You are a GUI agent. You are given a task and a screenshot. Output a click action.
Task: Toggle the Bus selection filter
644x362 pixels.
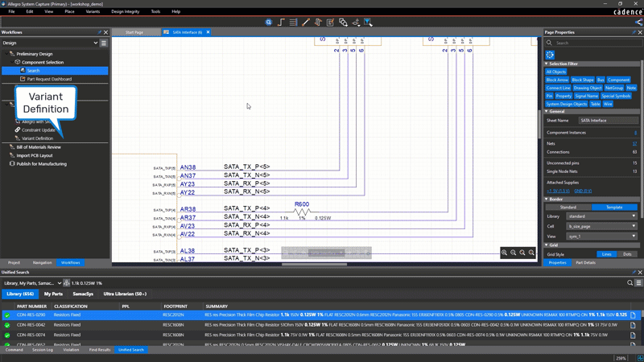click(x=601, y=80)
